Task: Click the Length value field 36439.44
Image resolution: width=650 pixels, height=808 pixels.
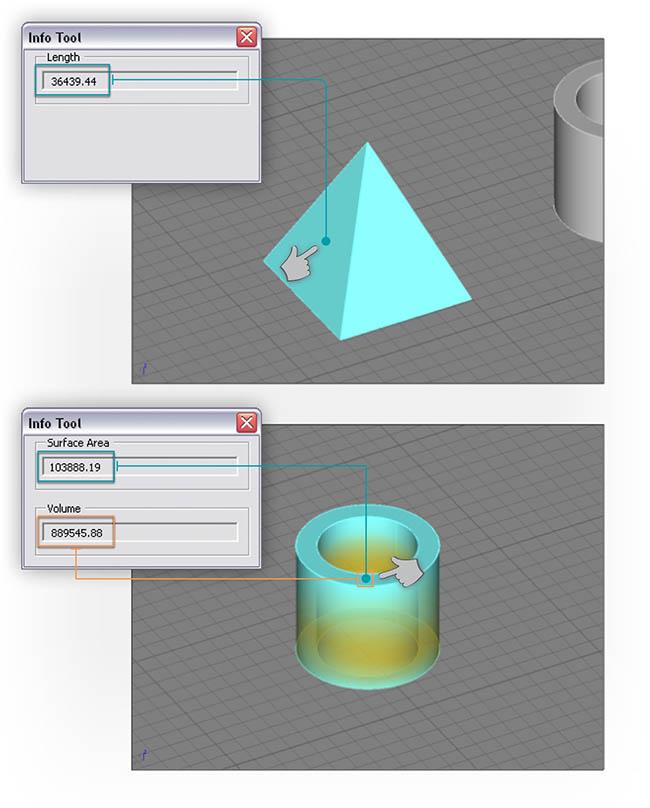Action: (x=140, y=81)
